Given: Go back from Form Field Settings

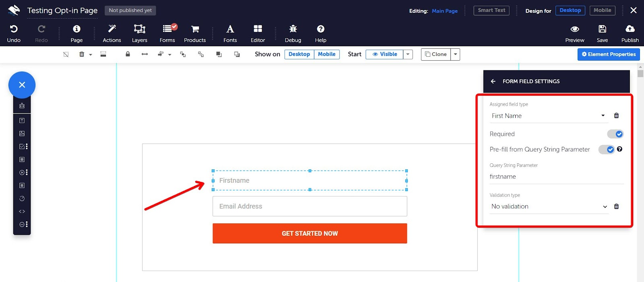Looking at the screenshot, I should 493,81.
